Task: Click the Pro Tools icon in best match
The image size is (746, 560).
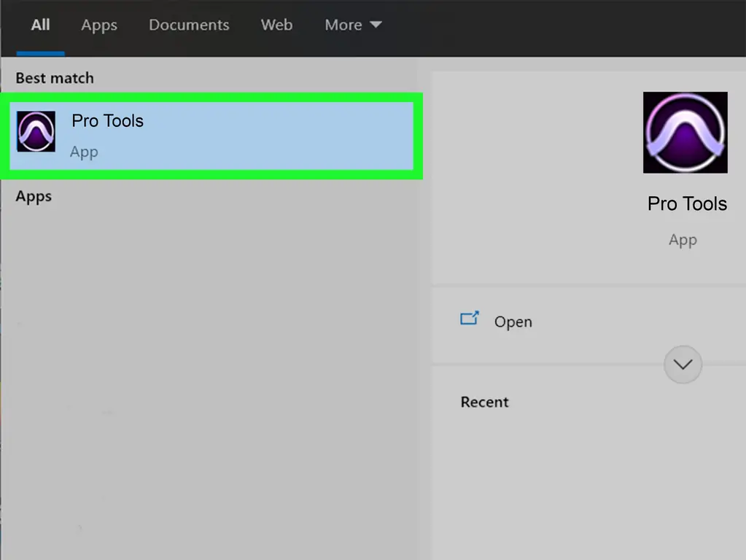Action: point(36,131)
